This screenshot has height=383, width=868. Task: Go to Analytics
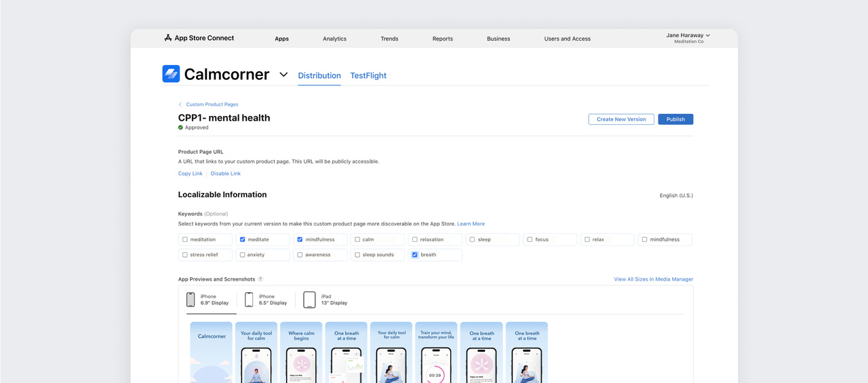334,39
